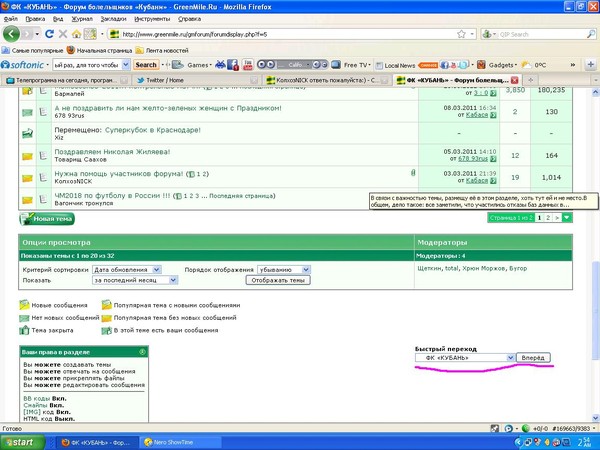This screenshot has height=450, width=600.
Task: Click Вперёд quick jump button
Action: coord(533,357)
